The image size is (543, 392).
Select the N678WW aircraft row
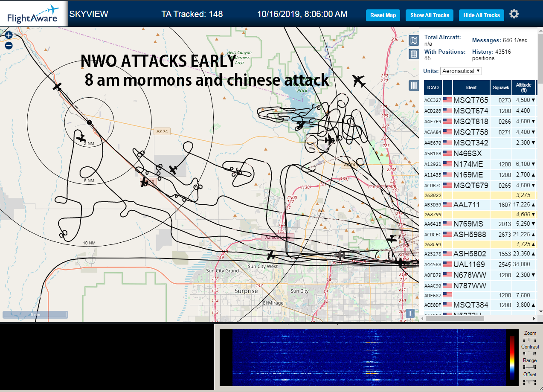point(480,275)
